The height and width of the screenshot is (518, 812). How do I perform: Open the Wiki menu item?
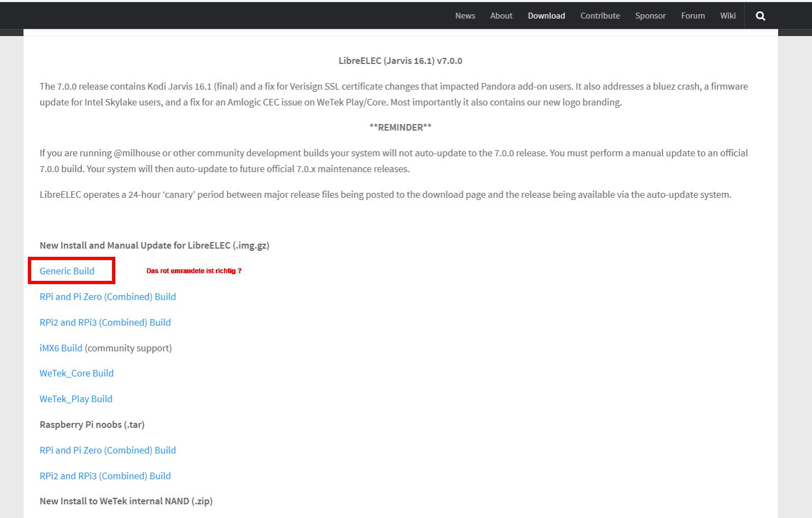tap(728, 16)
